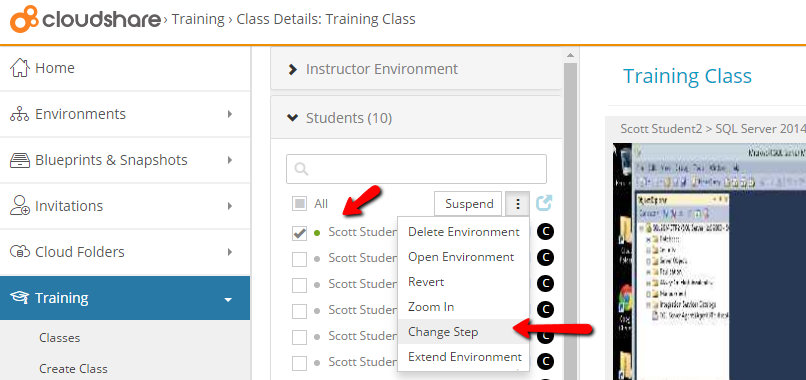The width and height of the screenshot is (806, 380).
Task: Expand the Instructor Environment section
Action: tap(416, 69)
